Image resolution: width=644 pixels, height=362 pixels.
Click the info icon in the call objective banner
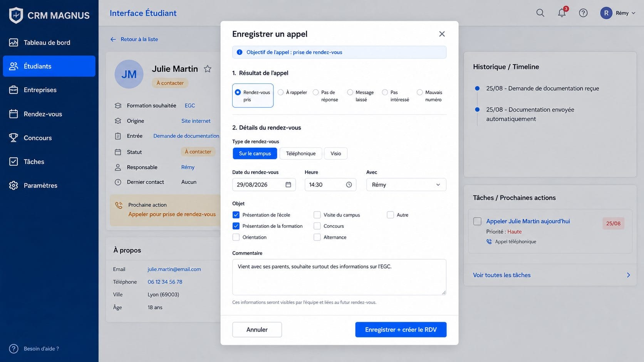(x=239, y=52)
